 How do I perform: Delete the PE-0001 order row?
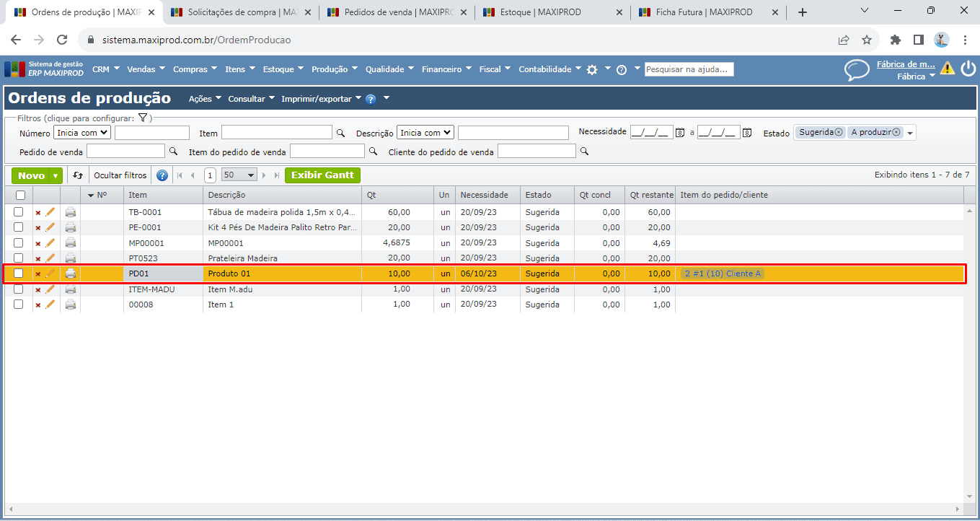tap(38, 228)
